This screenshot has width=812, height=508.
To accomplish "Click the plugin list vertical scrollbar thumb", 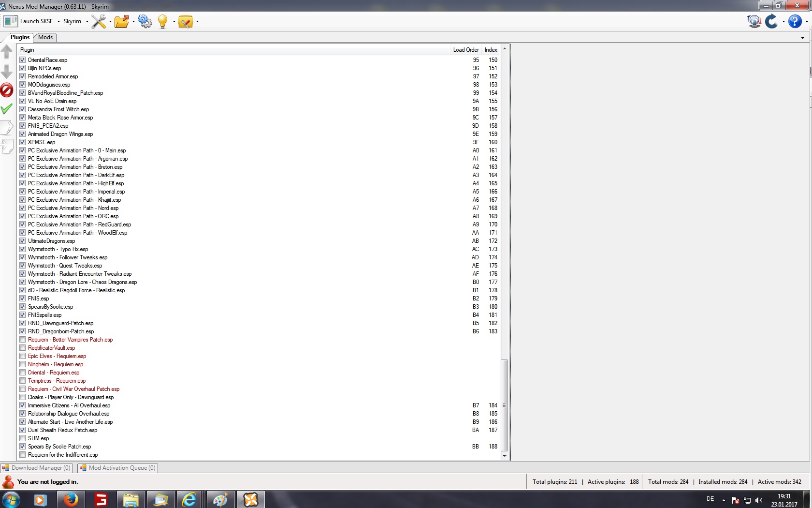I will tap(504, 405).
